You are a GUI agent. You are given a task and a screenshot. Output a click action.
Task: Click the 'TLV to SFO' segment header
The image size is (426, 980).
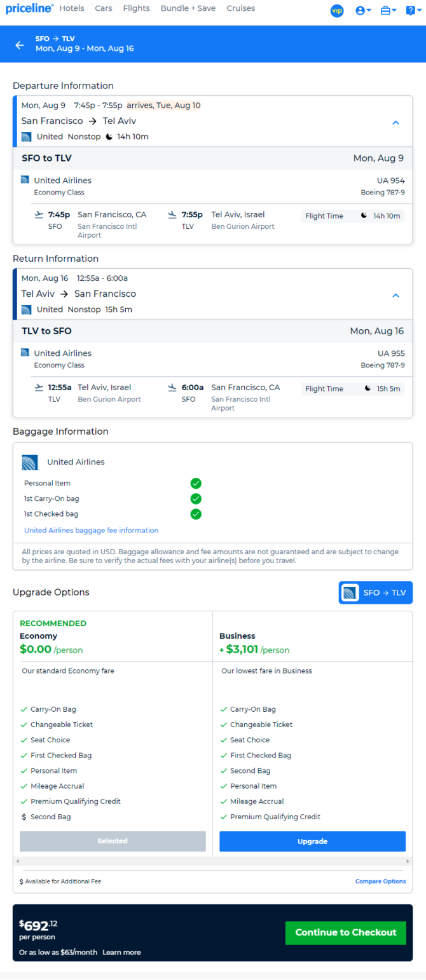pos(213,331)
